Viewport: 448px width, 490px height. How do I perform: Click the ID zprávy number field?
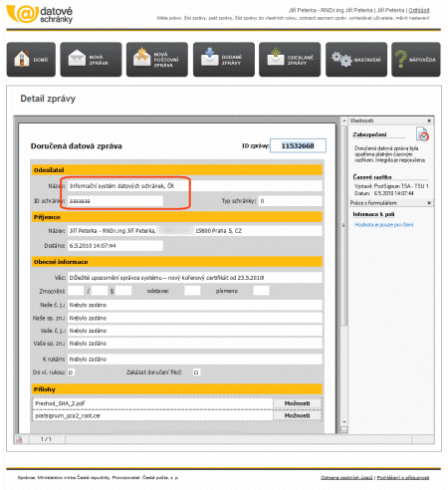pos(298,145)
